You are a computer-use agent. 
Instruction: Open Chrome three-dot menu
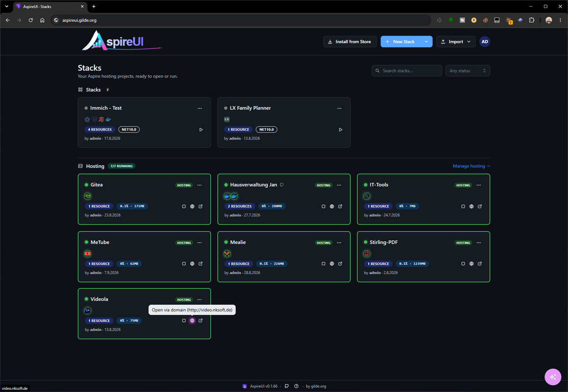pyautogui.click(x=561, y=20)
